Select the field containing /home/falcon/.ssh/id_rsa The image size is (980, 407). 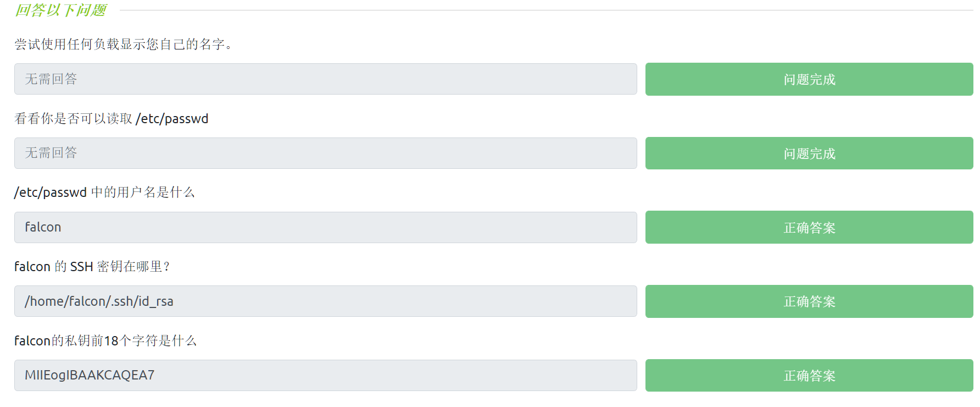(x=325, y=301)
